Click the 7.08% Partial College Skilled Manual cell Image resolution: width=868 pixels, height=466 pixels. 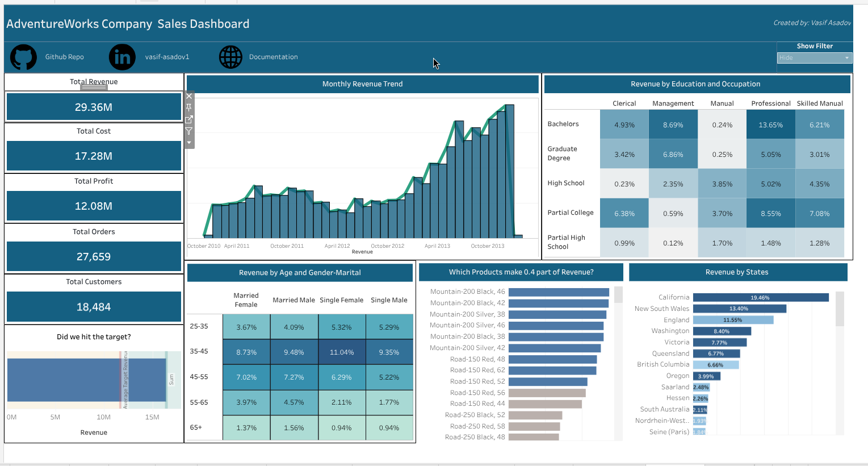pos(820,213)
